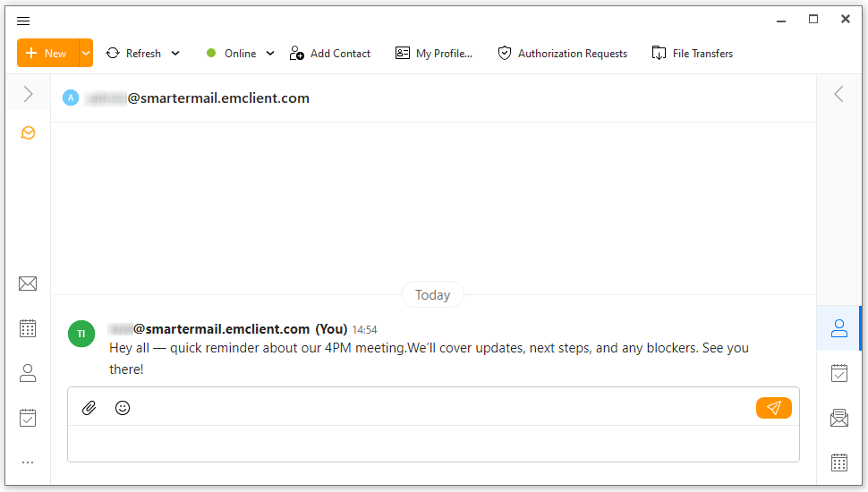The width and height of the screenshot is (868, 492).
Task: Refresh the chat
Action: pyautogui.click(x=134, y=54)
